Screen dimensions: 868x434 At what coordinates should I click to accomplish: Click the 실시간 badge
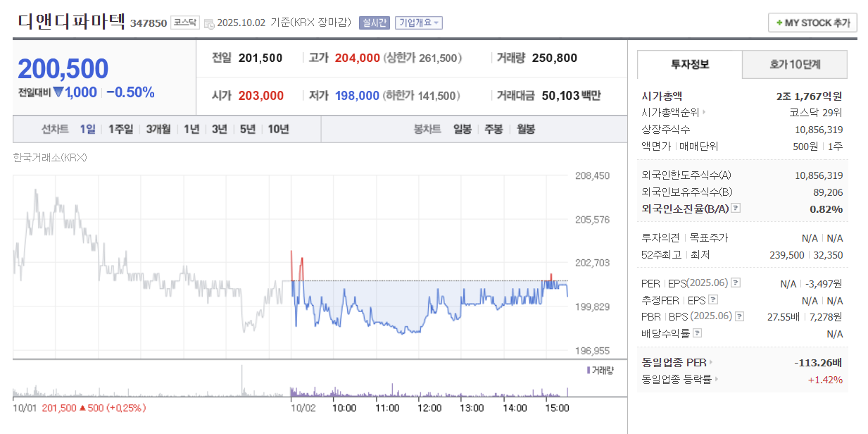coord(374,23)
